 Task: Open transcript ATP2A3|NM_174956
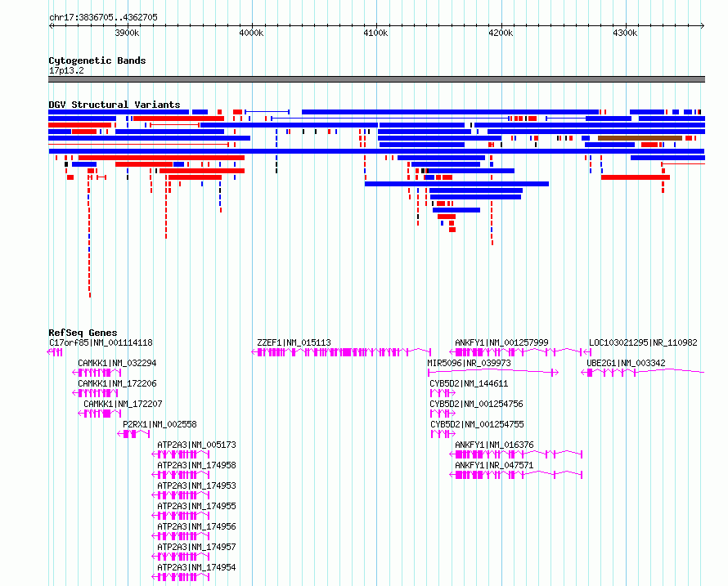tap(196, 526)
